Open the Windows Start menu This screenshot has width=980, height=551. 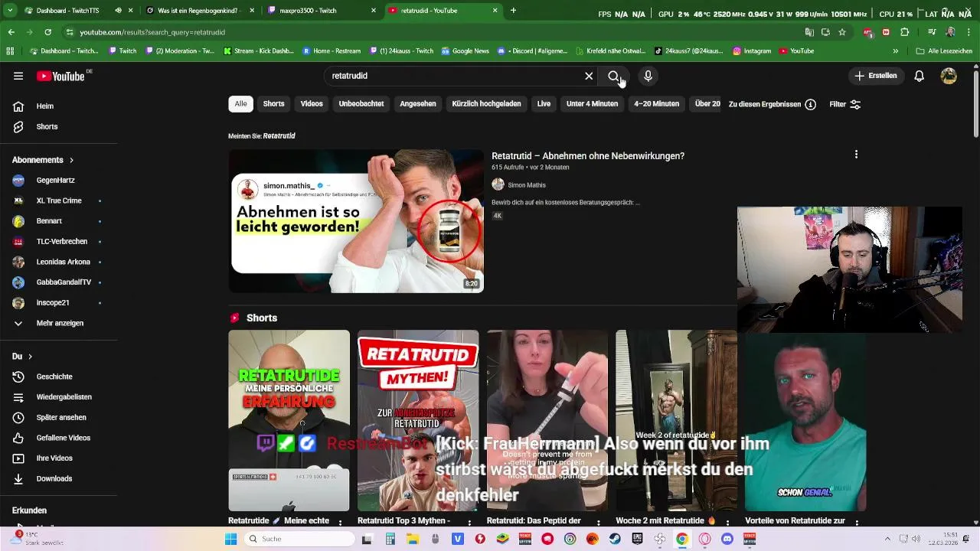[230, 539]
